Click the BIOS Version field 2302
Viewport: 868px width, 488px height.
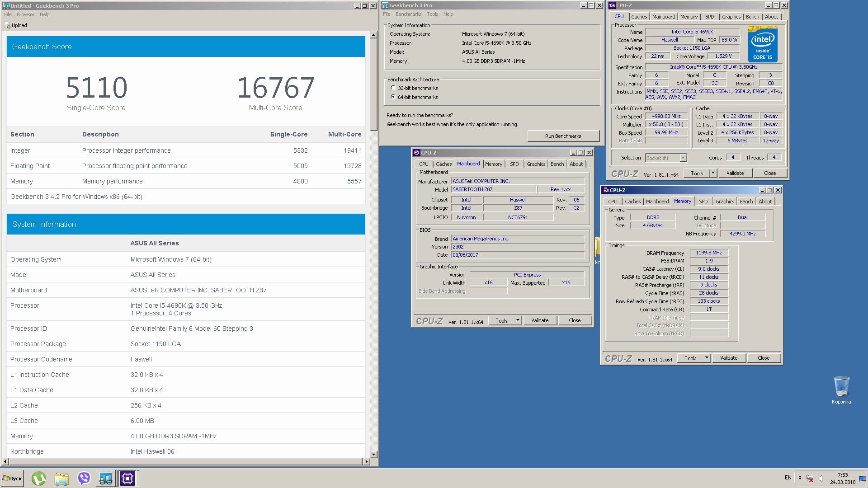[518, 247]
